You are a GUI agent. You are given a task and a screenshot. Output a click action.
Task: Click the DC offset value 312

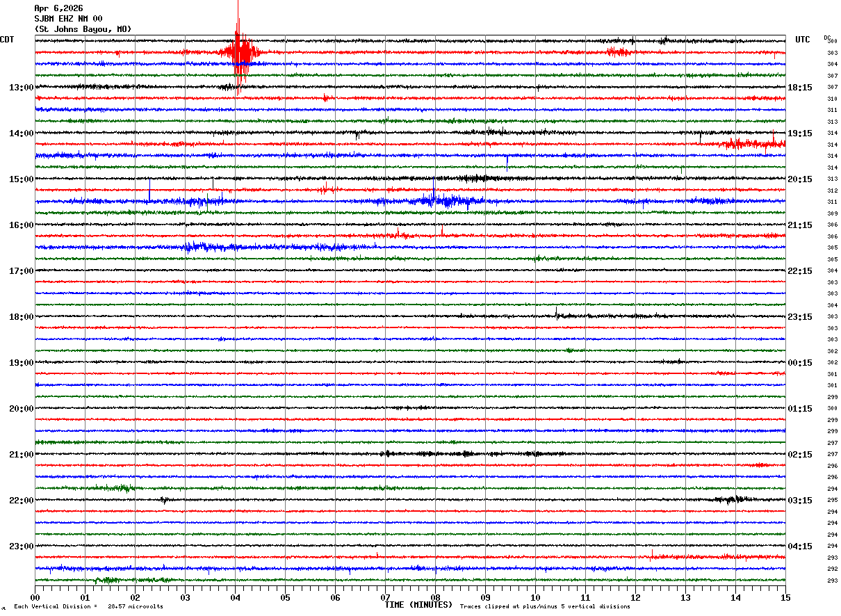(x=832, y=191)
